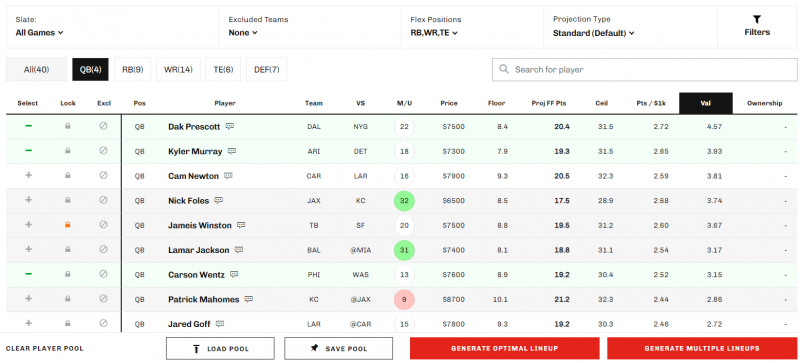
Task: Switch to the TE(6) tab
Action: 223,69
